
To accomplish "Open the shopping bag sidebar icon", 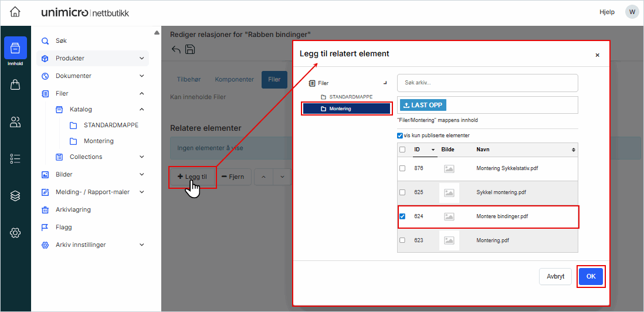I will click(15, 85).
